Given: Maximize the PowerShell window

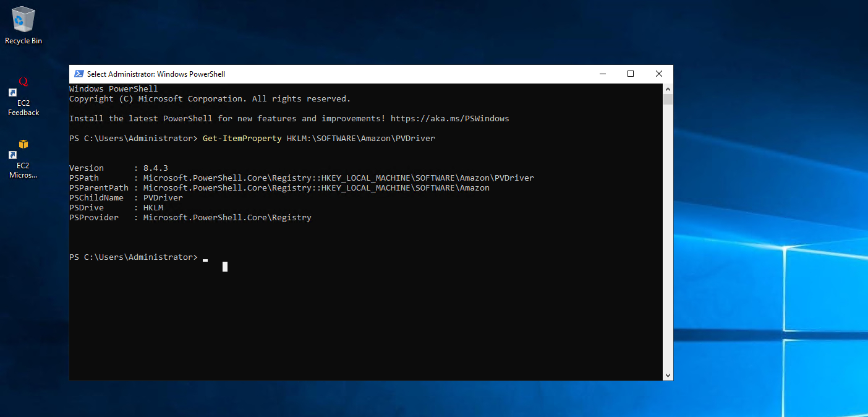Looking at the screenshot, I should [x=631, y=74].
